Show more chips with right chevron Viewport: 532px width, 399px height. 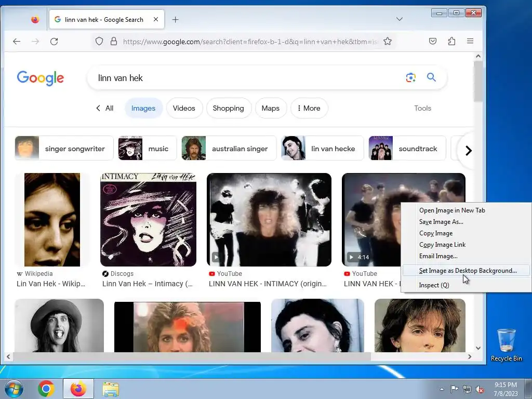[468, 150]
